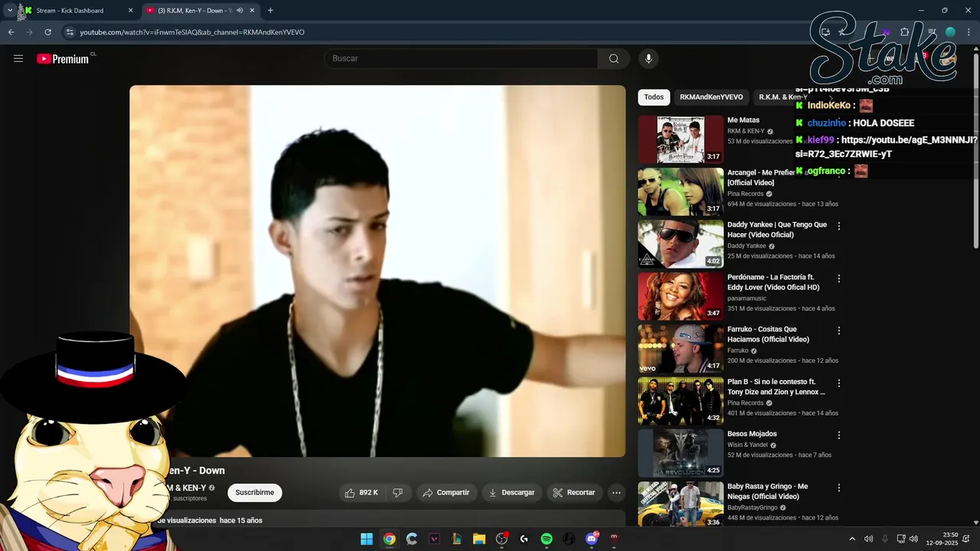The image size is (980, 551).
Task: Open the Baby Rasta y Gringo thumbnail
Action: pos(681,504)
